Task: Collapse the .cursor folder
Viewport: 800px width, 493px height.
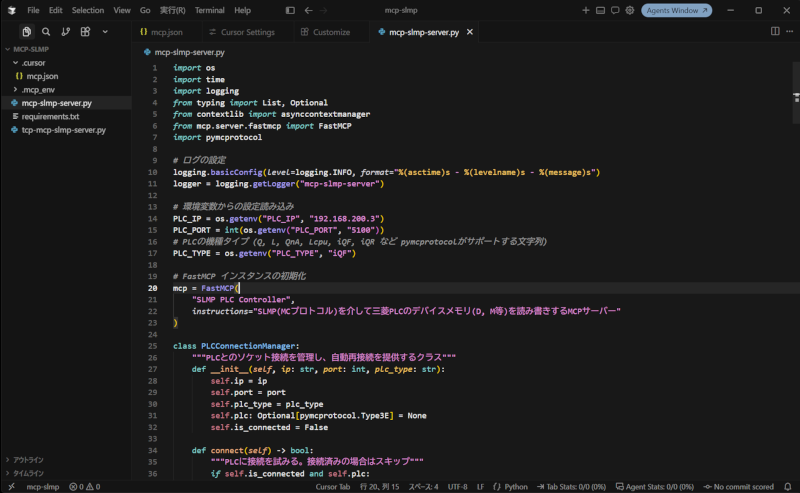Action: tap(66, 63)
